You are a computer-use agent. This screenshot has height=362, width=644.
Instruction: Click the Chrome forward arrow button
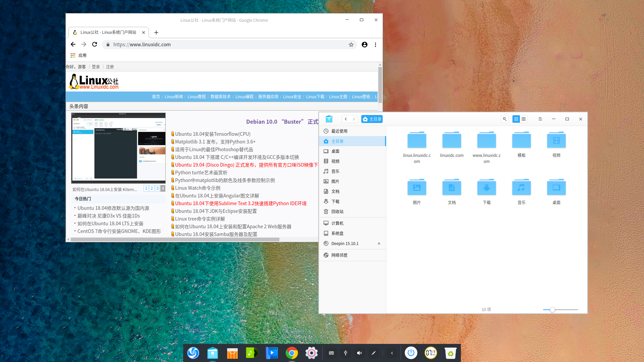[84, 44]
